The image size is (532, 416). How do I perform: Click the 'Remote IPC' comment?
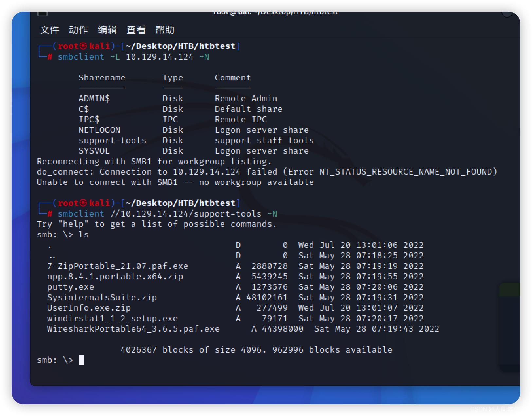click(x=241, y=119)
